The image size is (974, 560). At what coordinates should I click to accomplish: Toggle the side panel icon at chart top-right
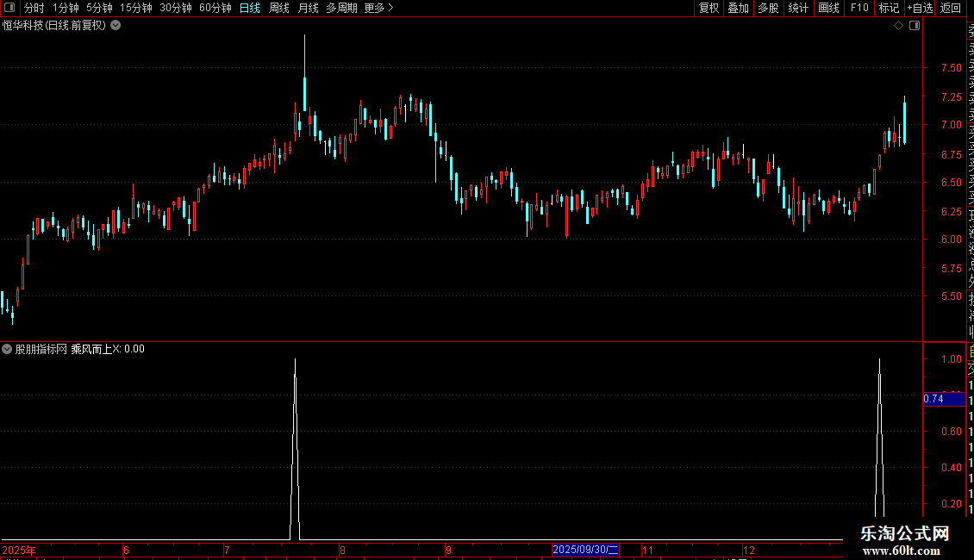915,26
